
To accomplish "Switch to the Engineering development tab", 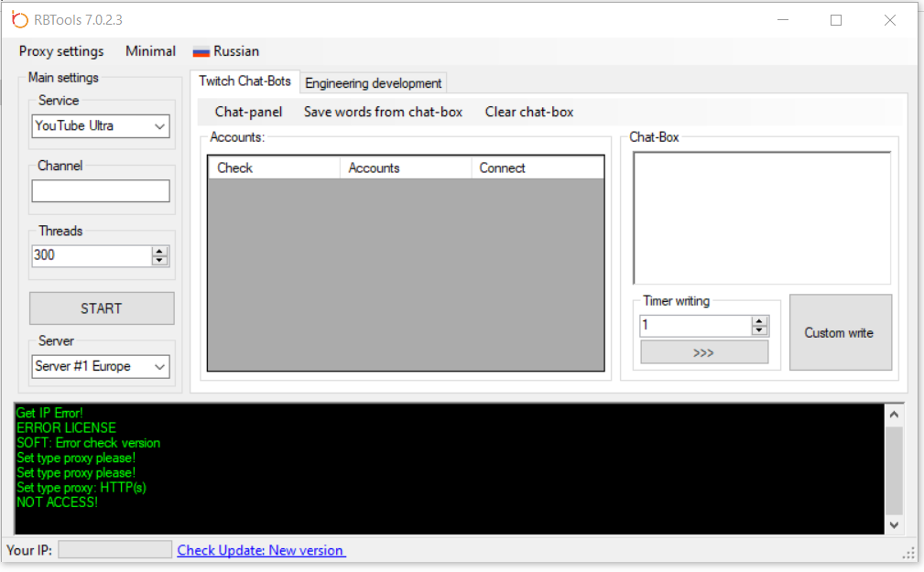I will coord(373,83).
